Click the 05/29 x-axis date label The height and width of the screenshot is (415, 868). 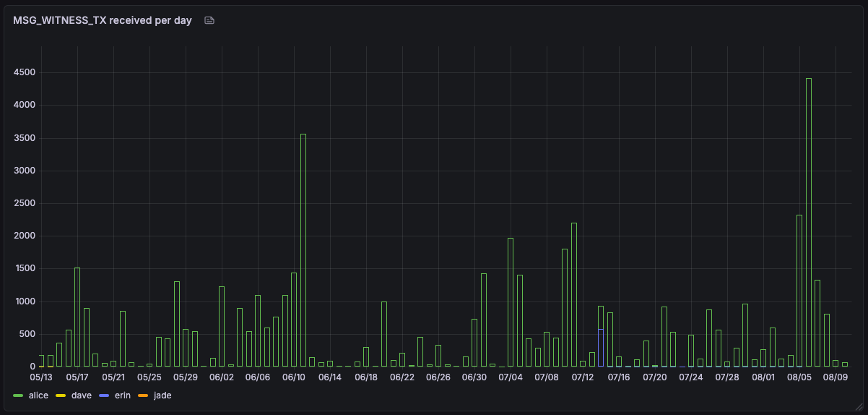186,377
